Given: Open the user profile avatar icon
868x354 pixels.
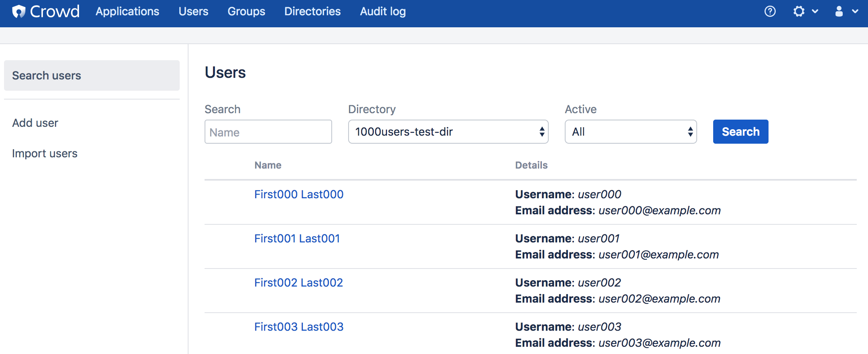Looking at the screenshot, I should click(839, 11).
